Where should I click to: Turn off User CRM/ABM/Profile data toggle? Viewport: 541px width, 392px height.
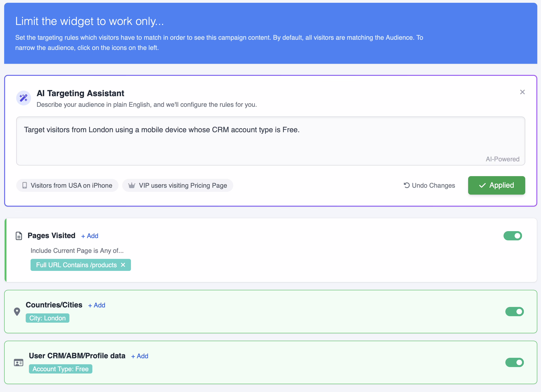(x=514, y=362)
